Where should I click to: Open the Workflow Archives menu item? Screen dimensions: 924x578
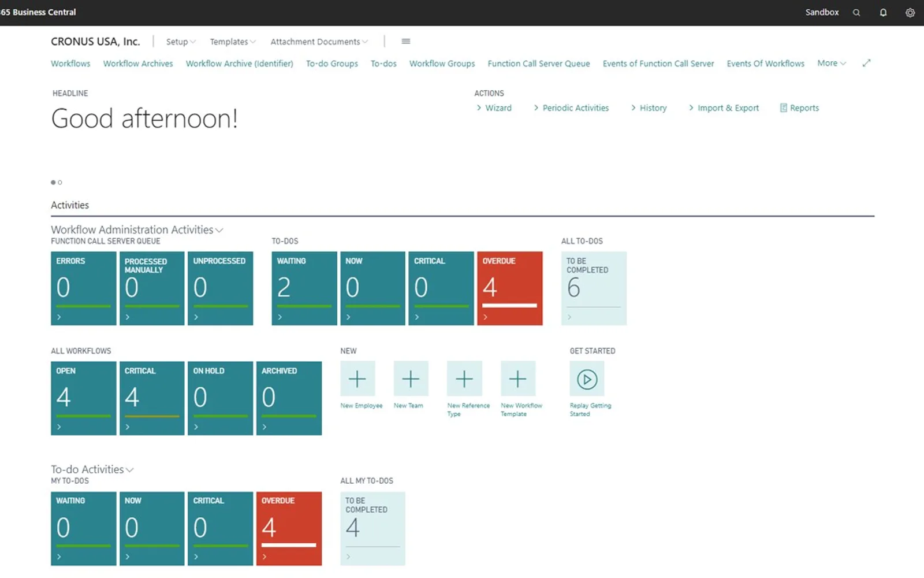coord(138,64)
